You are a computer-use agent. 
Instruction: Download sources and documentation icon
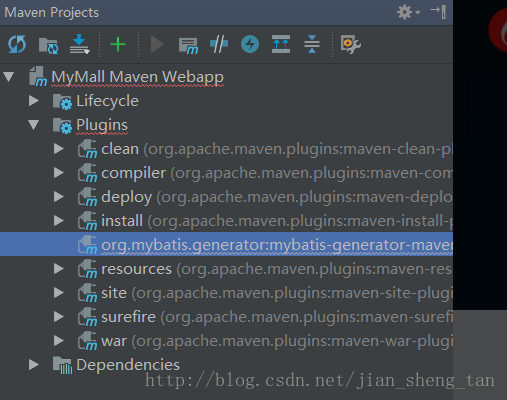pyautogui.click(x=79, y=44)
